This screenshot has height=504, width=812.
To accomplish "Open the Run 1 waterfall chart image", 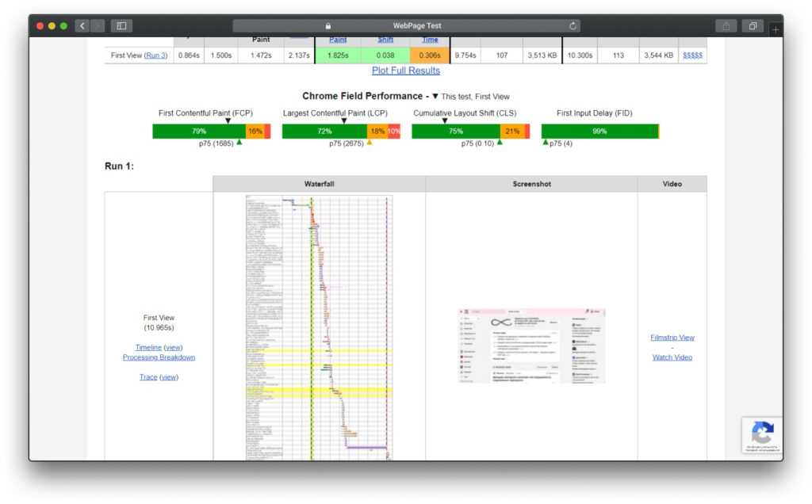I will pos(319,326).
